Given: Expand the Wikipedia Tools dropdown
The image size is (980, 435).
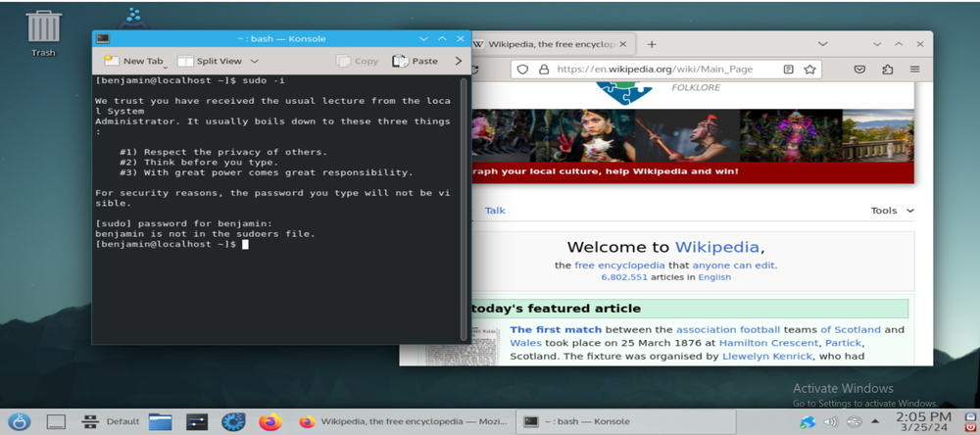Looking at the screenshot, I should (x=892, y=211).
